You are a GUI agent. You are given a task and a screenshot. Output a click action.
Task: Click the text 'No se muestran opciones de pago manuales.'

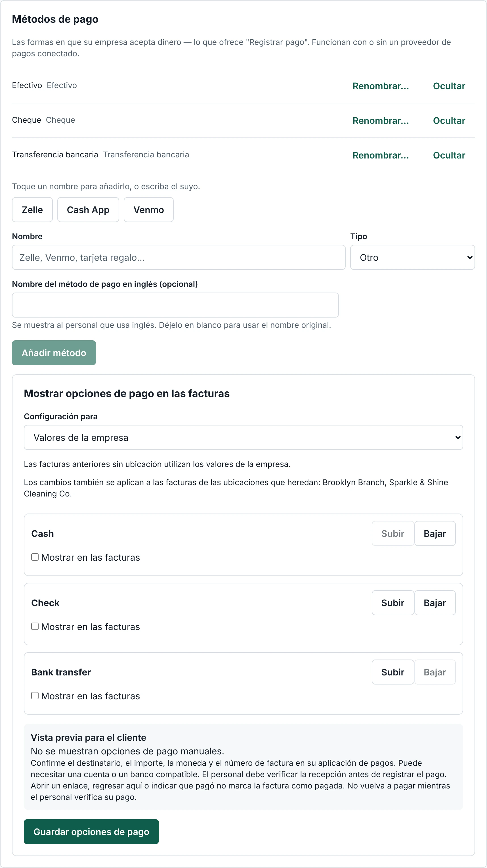click(127, 751)
